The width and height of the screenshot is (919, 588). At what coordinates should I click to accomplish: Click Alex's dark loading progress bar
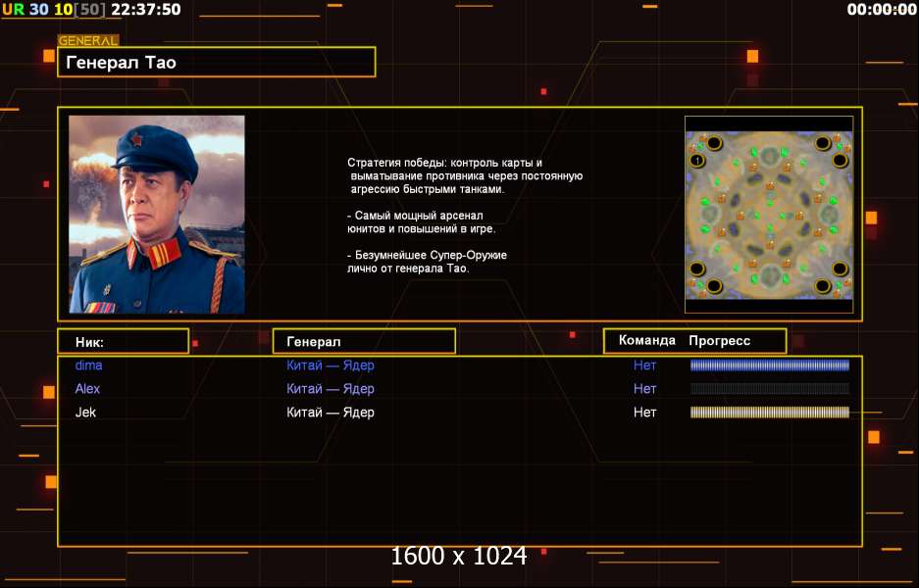click(770, 389)
